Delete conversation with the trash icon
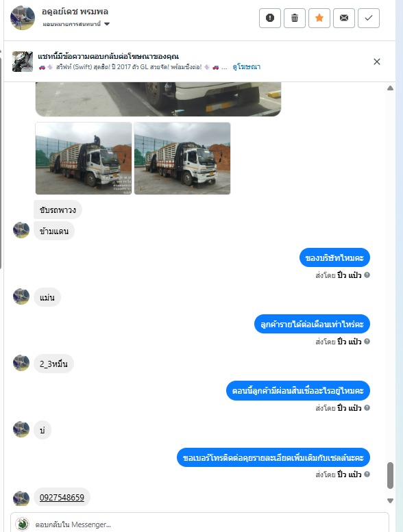The image size is (403, 532). click(295, 18)
